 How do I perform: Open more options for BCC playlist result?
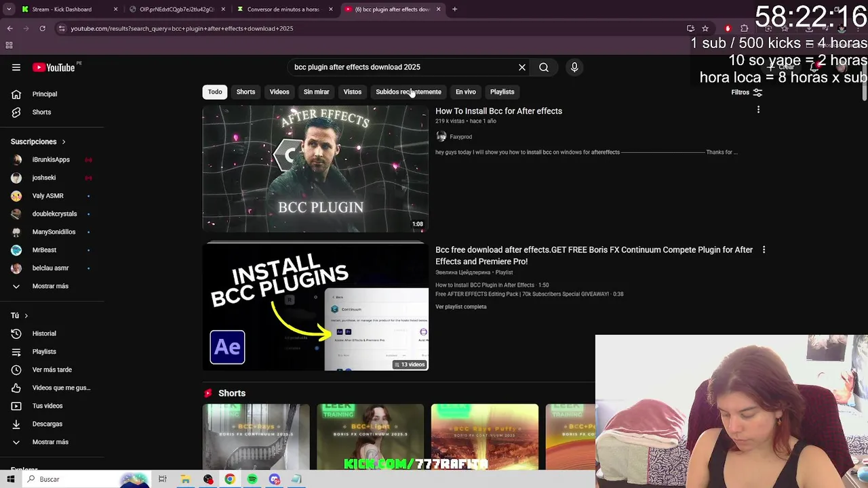click(764, 249)
